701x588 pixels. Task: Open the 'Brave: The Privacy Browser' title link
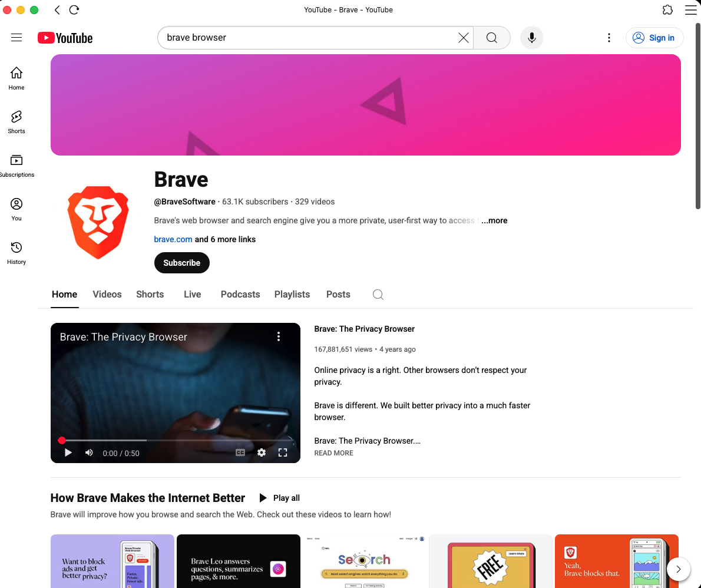click(365, 329)
